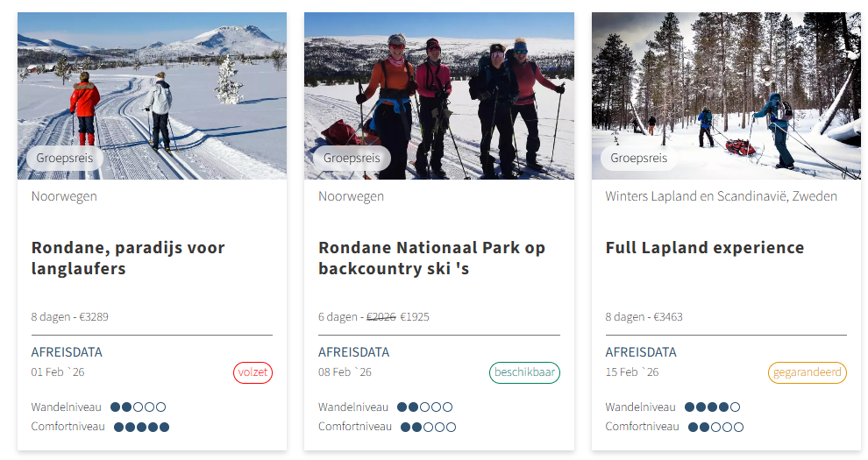Image resolution: width=868 pixels, height=460 pixels.
Task: Click 'Rondane, paradijs voor langlaufers' title
Action: 128,258
